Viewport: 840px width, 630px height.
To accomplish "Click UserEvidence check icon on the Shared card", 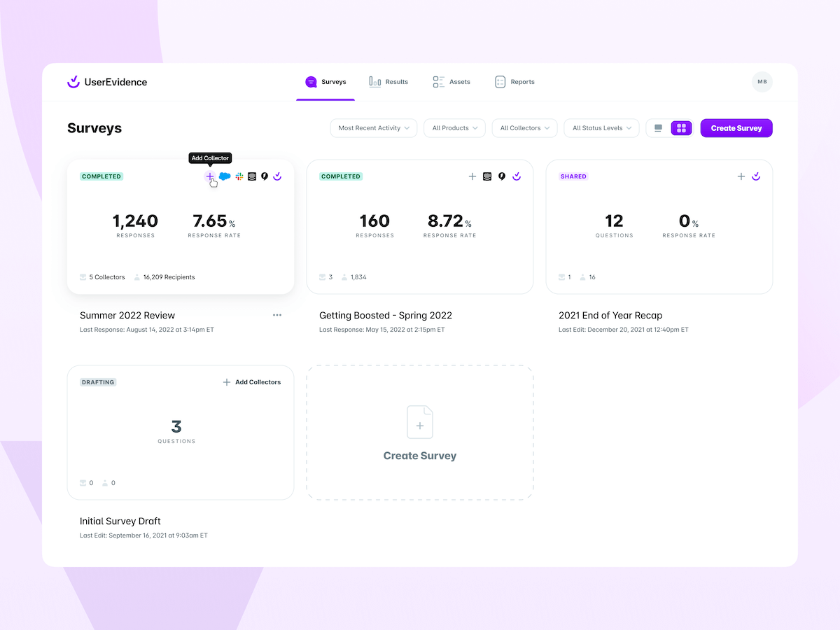I will coord(756,176).
